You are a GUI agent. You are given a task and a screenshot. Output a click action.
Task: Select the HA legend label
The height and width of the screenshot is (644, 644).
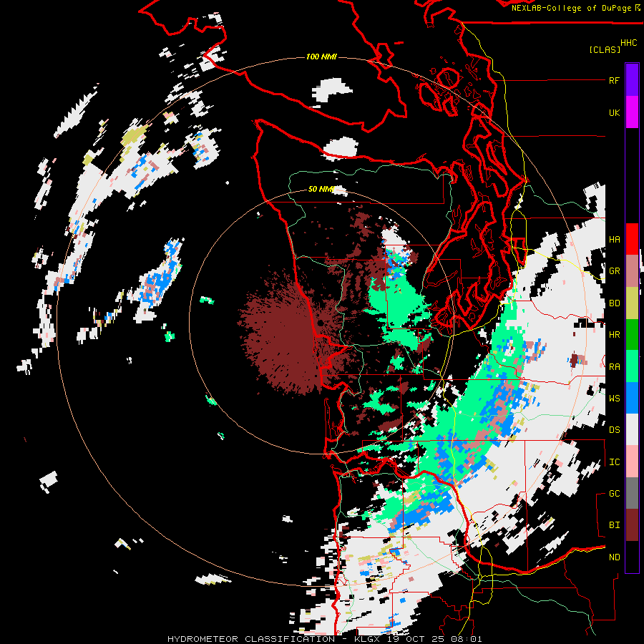pos(614,239)
